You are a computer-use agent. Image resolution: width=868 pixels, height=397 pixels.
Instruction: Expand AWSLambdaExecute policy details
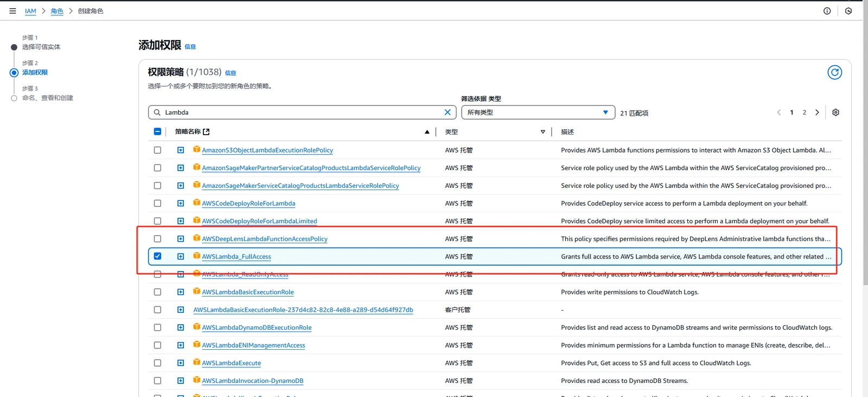click(181, 363)
